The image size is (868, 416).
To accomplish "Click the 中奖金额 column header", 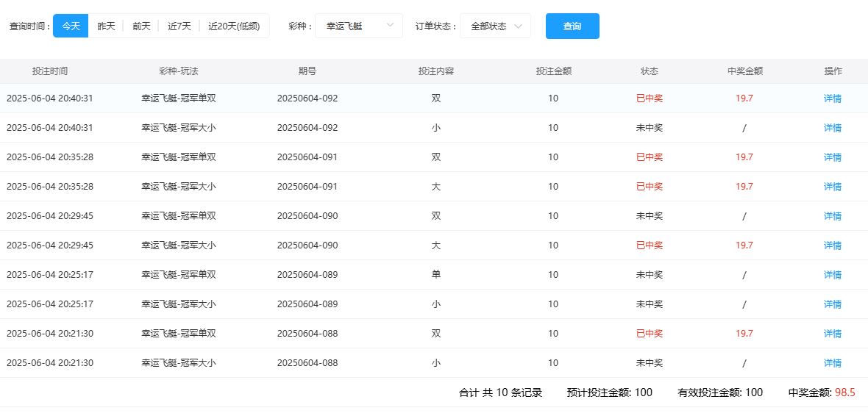I will point(744,71).
